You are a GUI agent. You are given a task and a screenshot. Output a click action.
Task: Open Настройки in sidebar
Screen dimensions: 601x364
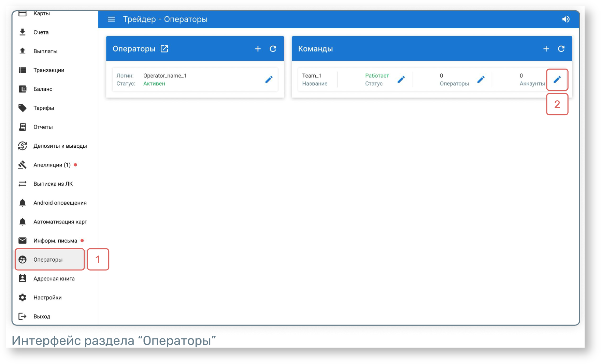tap(47, 297)
